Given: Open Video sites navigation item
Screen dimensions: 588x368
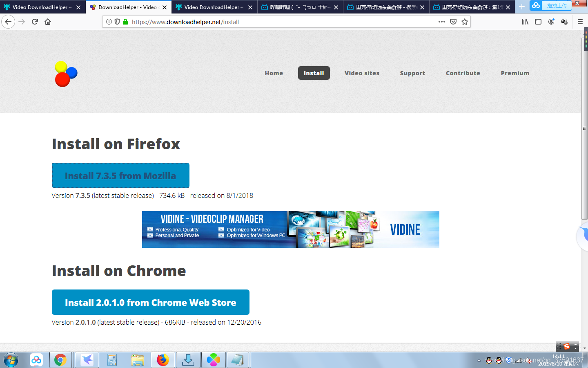Looking at the screenshot, I should click(362, 73).
